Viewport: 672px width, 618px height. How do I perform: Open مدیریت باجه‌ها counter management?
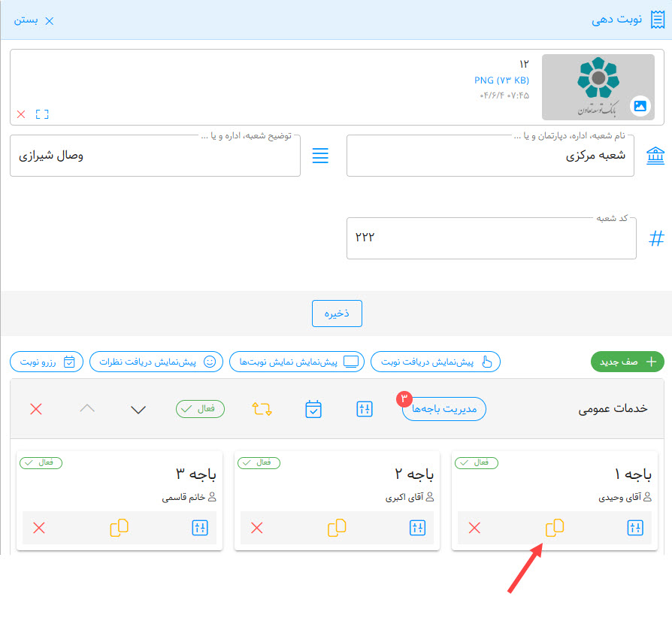pyautogui.click(x=444, y=409)
